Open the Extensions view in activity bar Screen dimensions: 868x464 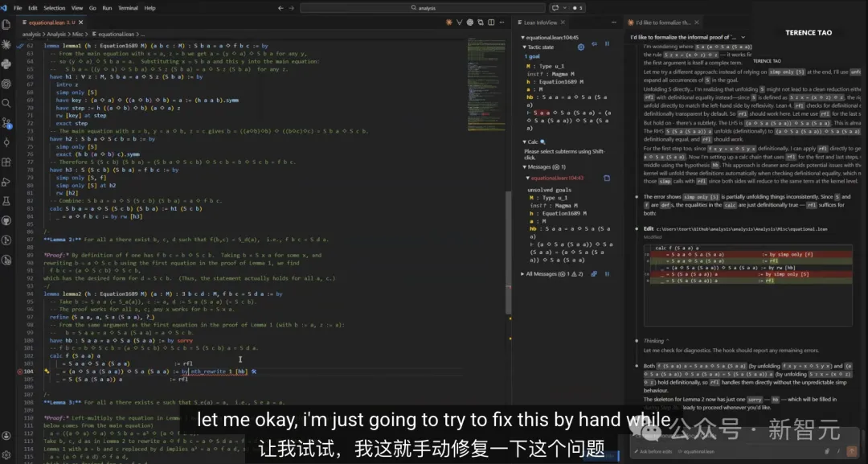tap(6, 162)
